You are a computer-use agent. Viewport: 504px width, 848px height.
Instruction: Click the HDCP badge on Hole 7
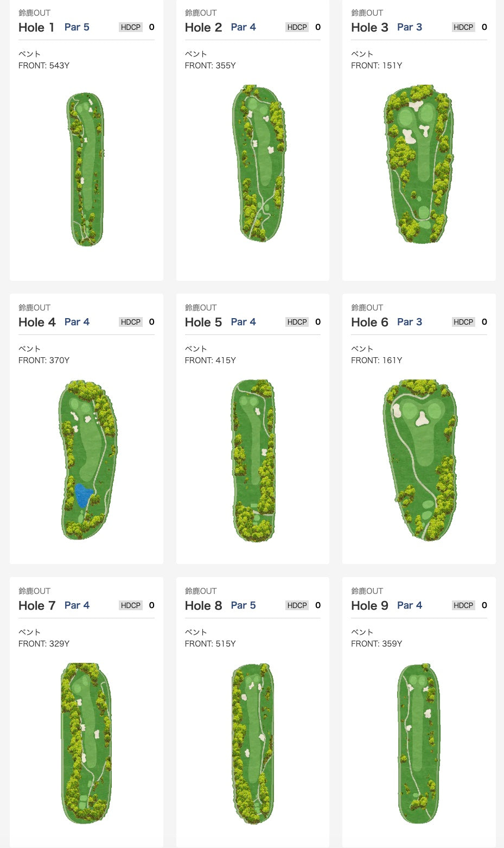131,605
